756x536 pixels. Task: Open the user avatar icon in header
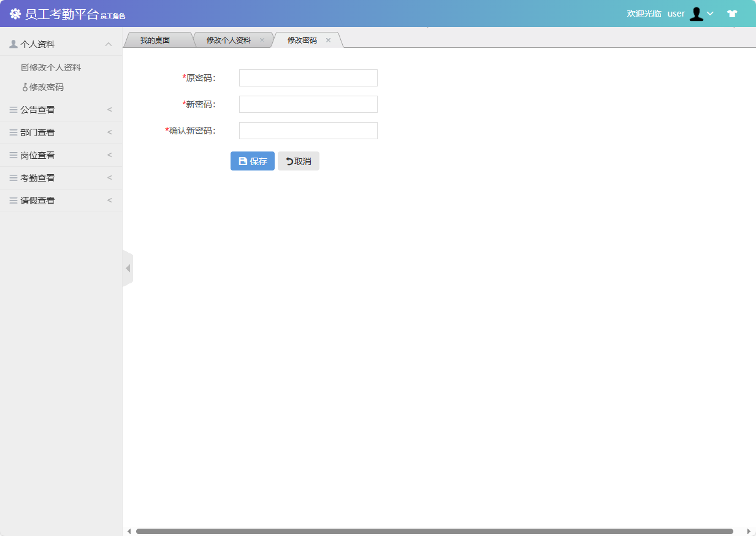coord(697,13)
